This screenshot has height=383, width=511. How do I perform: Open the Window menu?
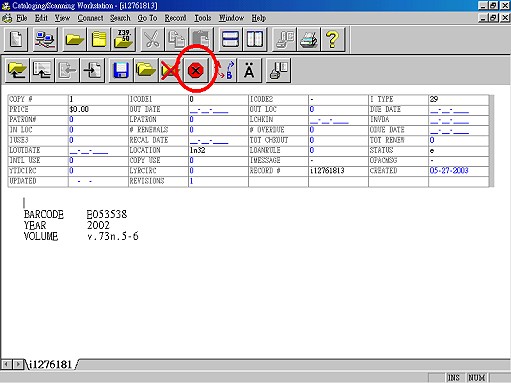click(x=231, y=18)
